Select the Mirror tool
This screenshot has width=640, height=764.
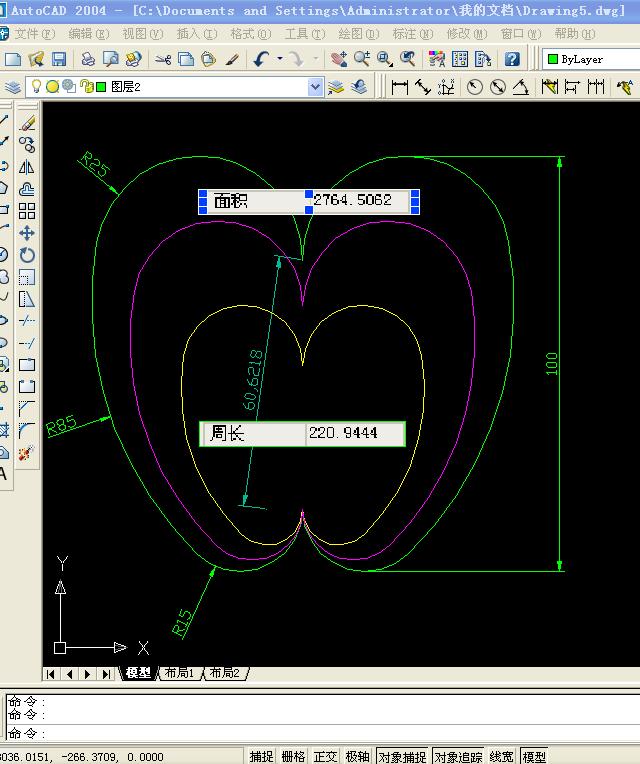pos(27,167)
